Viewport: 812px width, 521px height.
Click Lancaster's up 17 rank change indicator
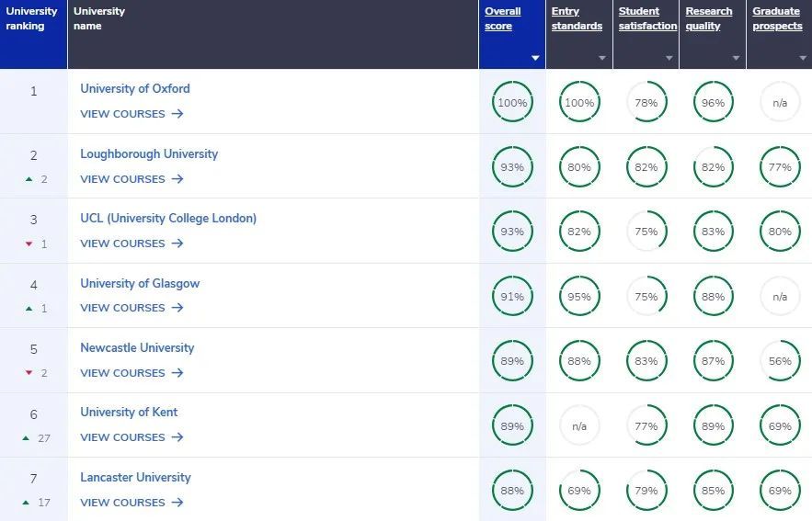click(x=36, y=503)
